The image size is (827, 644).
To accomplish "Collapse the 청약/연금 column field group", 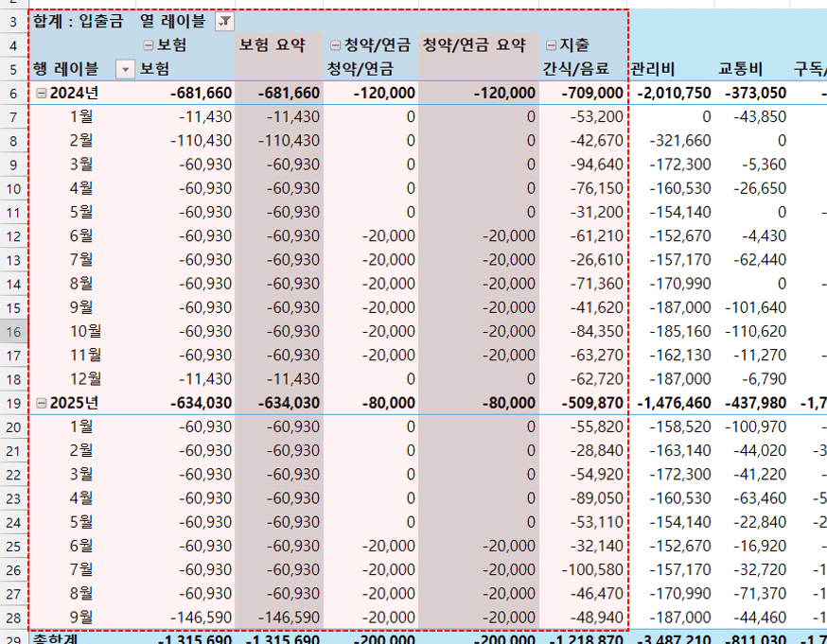I will (x=337, y=44).
